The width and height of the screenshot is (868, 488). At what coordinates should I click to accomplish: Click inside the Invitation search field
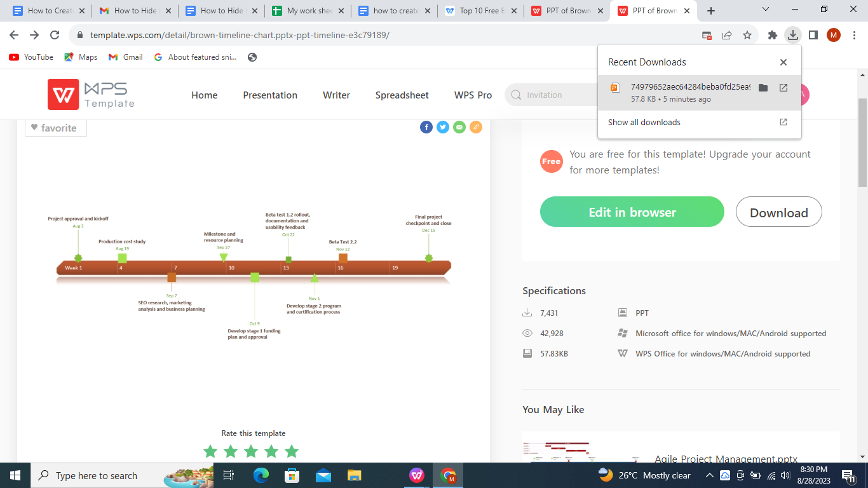(559, 94)
